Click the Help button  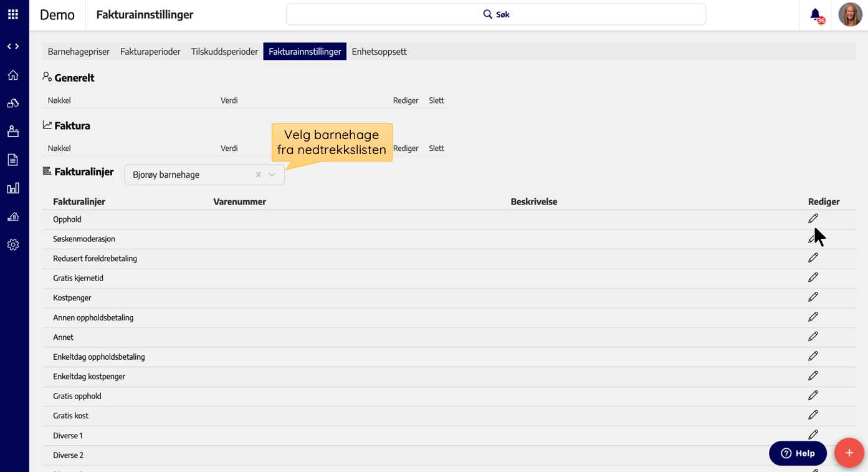click(798, 453)
